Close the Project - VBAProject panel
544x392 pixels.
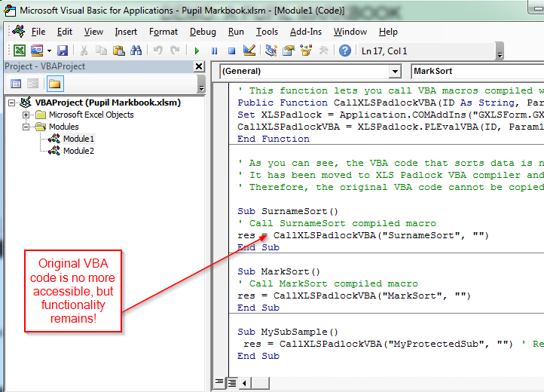point(199,66)
